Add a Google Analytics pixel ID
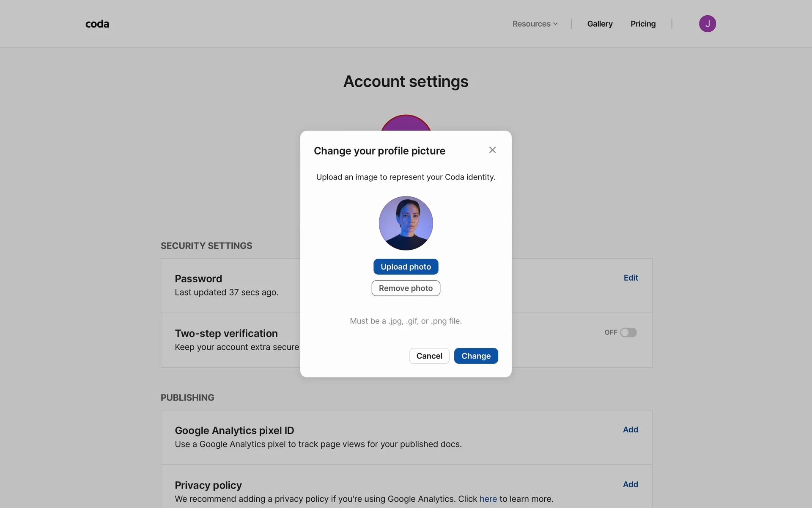The width and height of the screenshot is (812, 508). click(x=630, y=430)
